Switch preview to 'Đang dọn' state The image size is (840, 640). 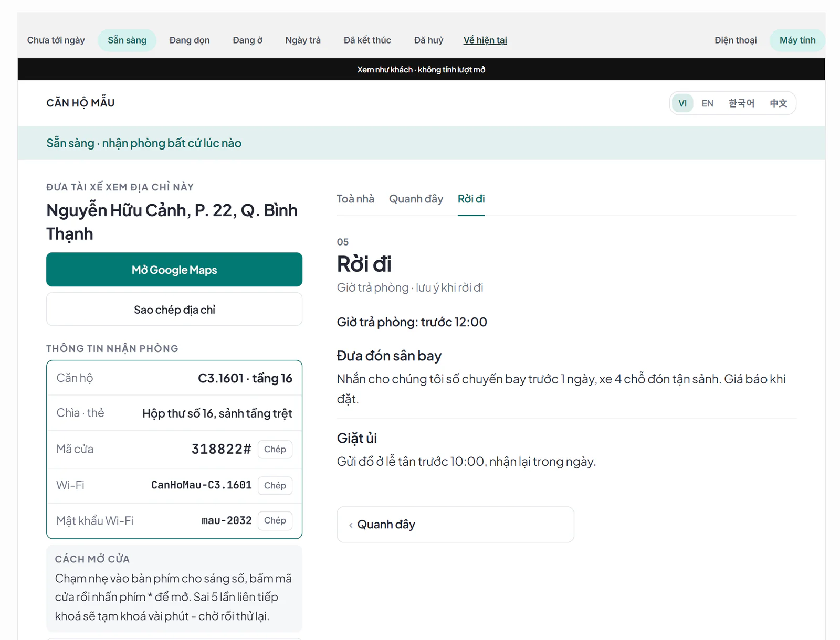(x=190, y=40)
